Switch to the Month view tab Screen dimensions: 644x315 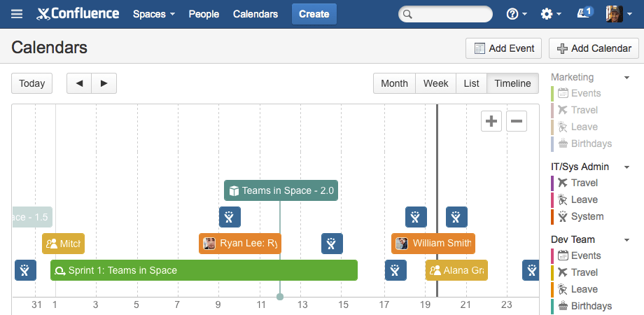click(x=394, y=83)
